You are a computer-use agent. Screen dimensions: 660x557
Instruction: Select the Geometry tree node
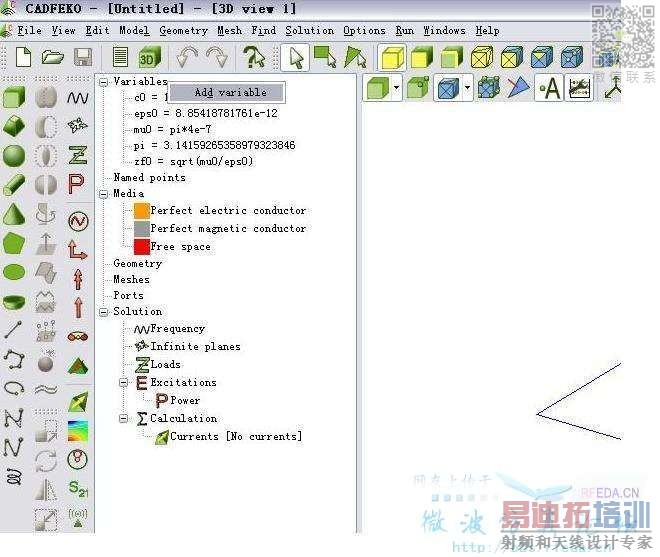[138, 264]
